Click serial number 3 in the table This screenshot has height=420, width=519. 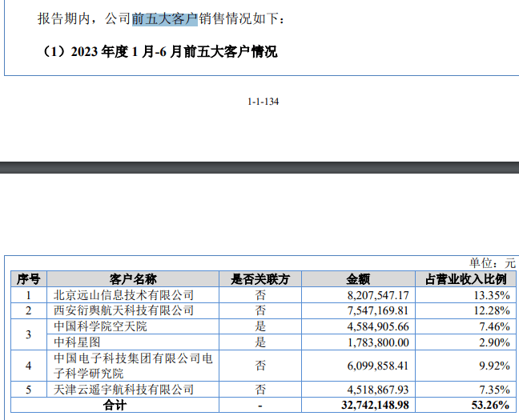pyautogui.click(x=29, y=334)
